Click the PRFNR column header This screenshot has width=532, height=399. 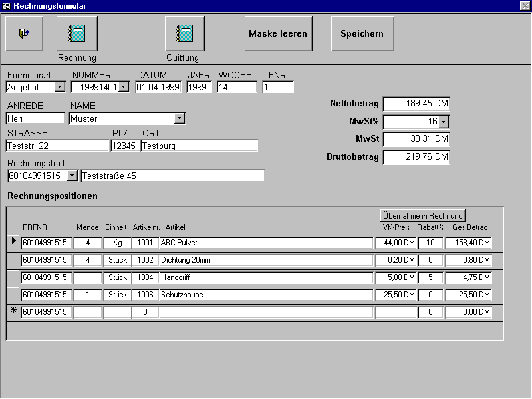(x=35, y=227)
